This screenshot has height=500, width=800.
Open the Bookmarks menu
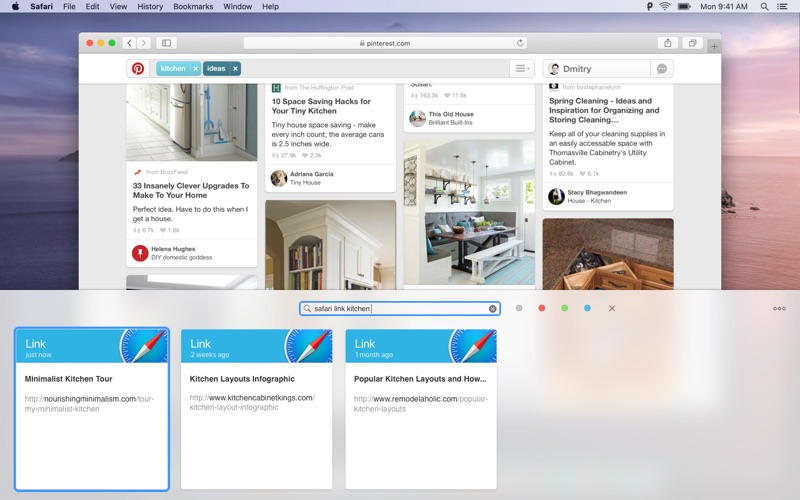193,7
